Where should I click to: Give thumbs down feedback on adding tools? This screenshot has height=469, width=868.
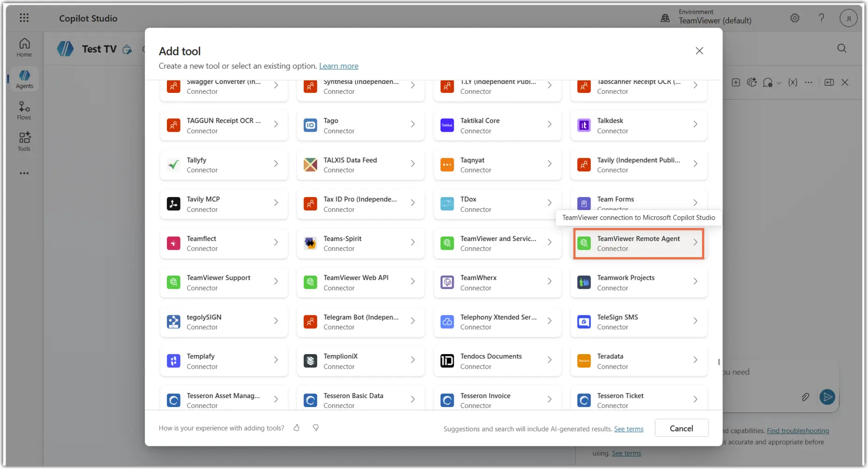coord(316,428)
